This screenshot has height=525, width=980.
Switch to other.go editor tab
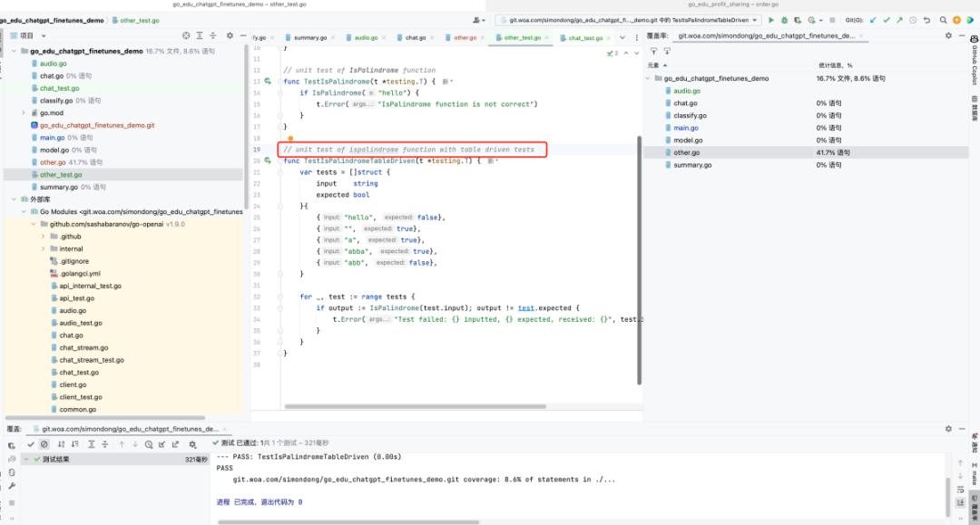[465, 37]
